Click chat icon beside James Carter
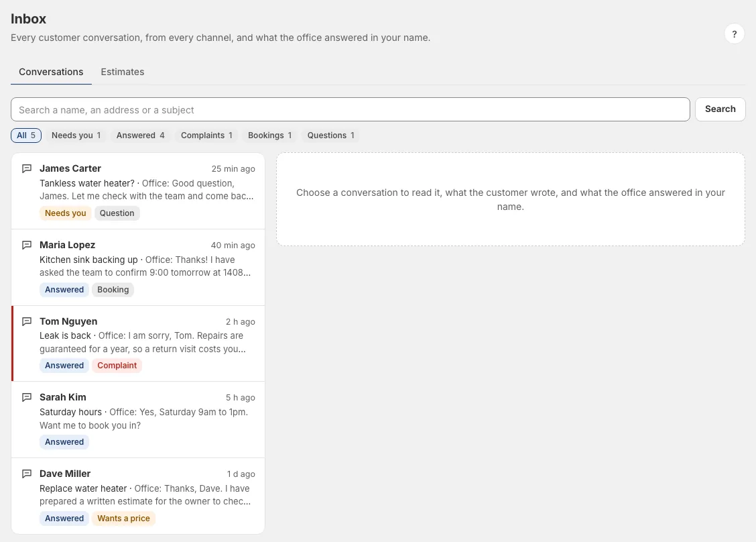The image size is (756, 542). (27, 168)
